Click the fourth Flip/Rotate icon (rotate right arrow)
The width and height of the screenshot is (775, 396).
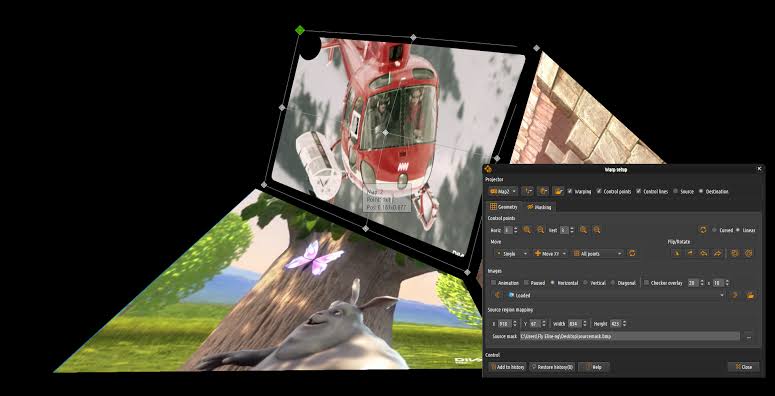718,253
